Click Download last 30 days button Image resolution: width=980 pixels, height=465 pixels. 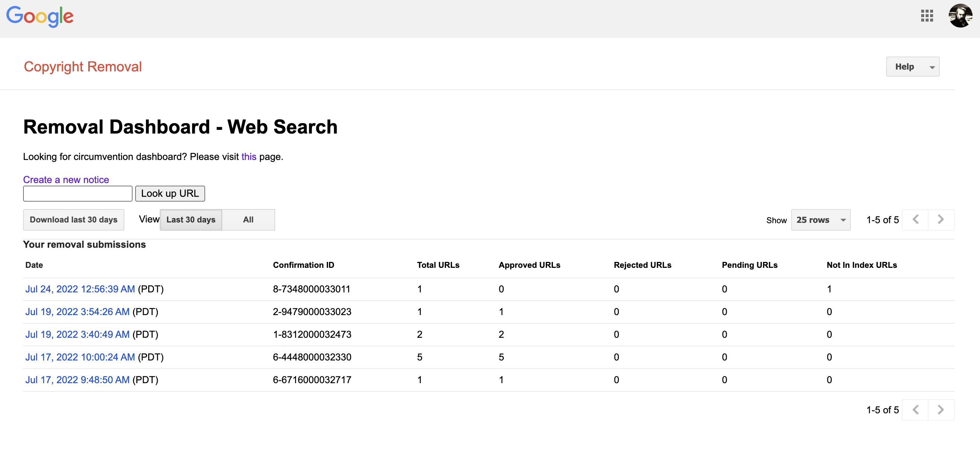(x=73, y=220)
